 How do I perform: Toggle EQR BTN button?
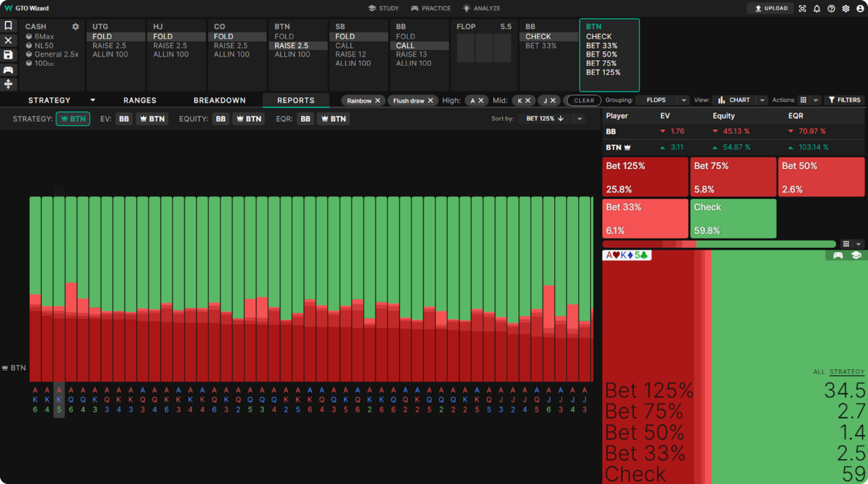(334, 119)
